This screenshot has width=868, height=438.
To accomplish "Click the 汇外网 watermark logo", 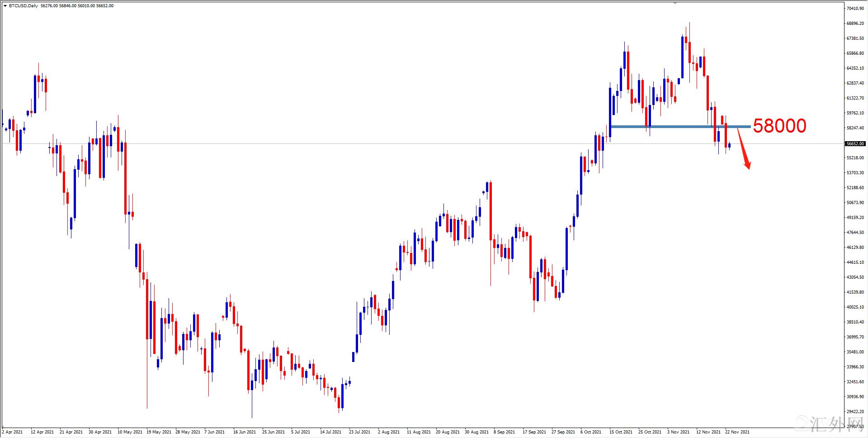I will (832, 423).
